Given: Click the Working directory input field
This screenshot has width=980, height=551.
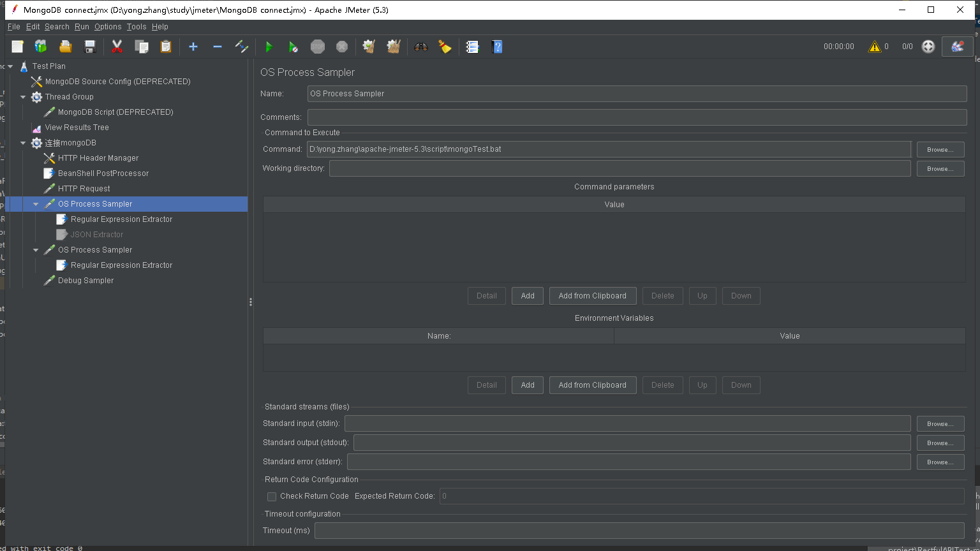Looking at the screenshot, I should click(x=620, y=168).
